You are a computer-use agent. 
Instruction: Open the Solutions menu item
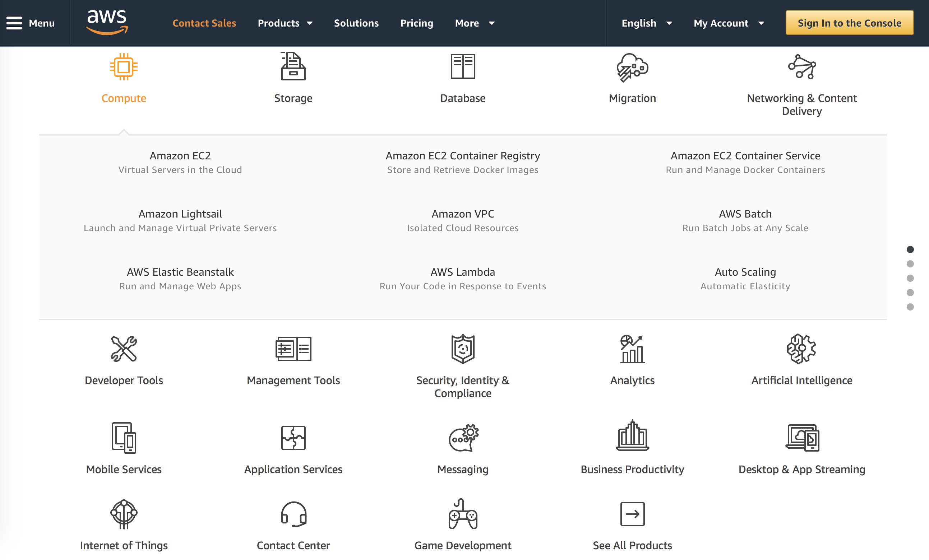356,23
